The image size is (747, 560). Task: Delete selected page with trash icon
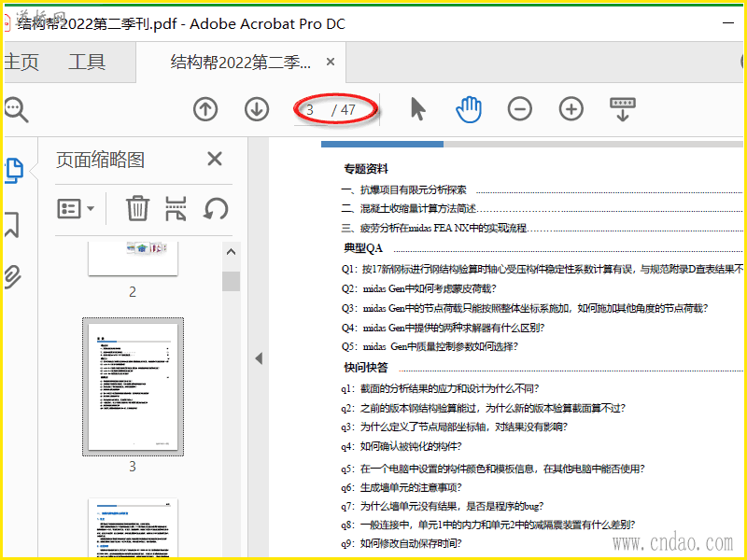coord(137,208)
